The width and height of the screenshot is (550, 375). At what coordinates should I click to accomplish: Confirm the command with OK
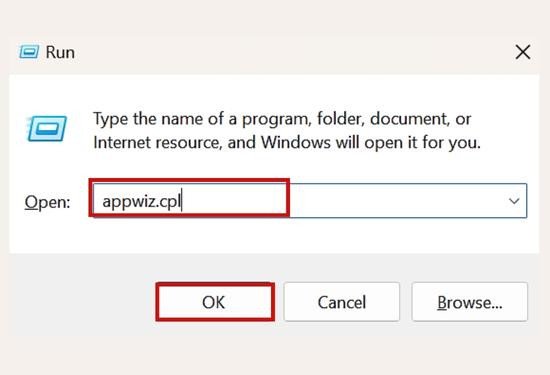[215, 302]
